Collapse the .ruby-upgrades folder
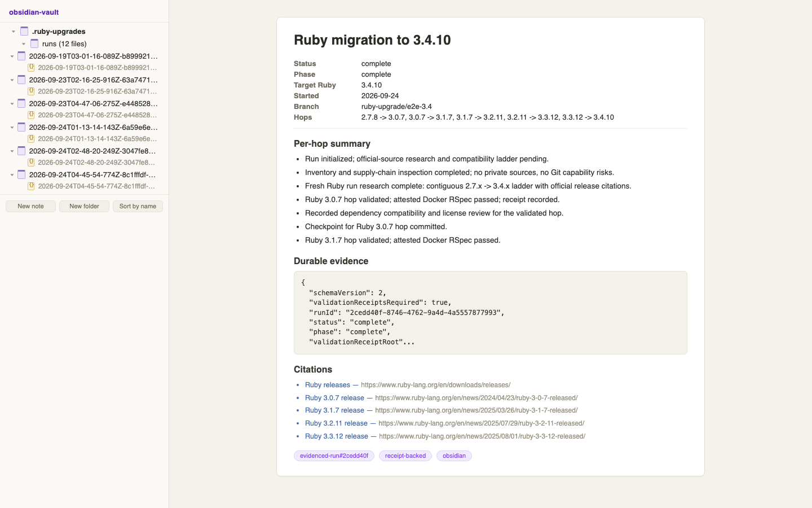This screenshot has height=508, width=812. [14, 32]
